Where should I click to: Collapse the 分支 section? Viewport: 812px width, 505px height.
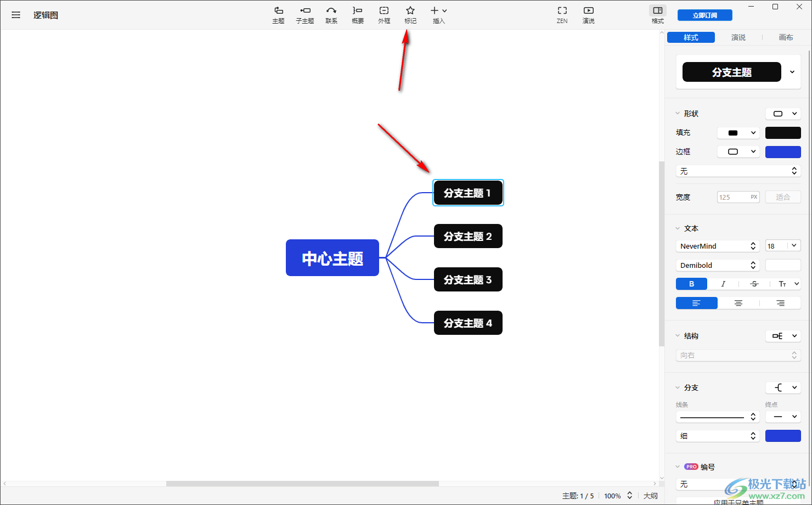click(678, 388)
